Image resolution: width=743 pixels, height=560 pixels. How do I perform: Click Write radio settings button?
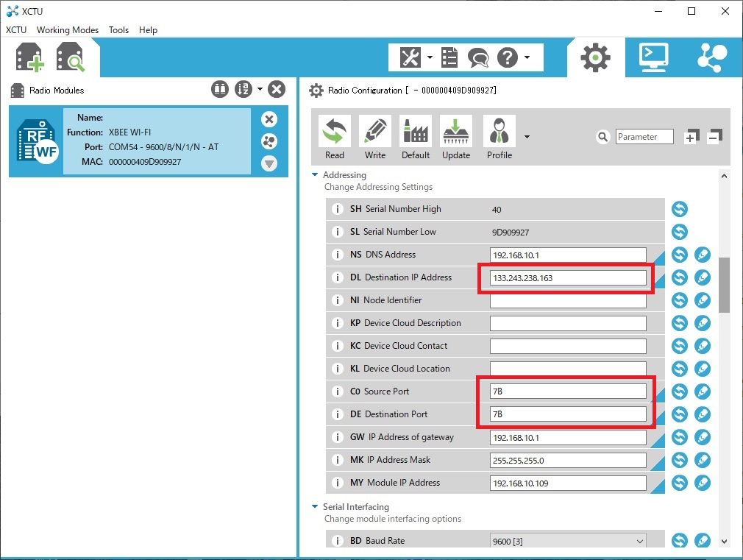pos(375,137)
